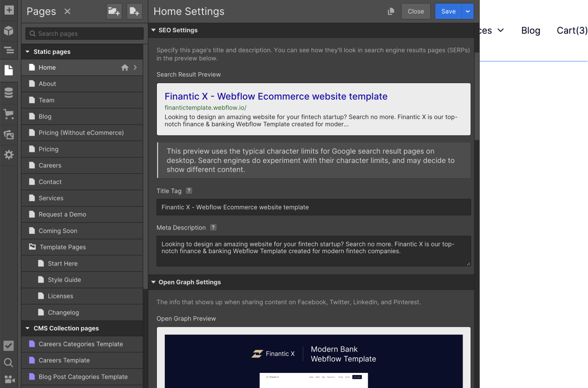The width and height of the screenshot is (588, 388).
Task: Select the Pages icon in left sidebar
Action: pos(9,70)
